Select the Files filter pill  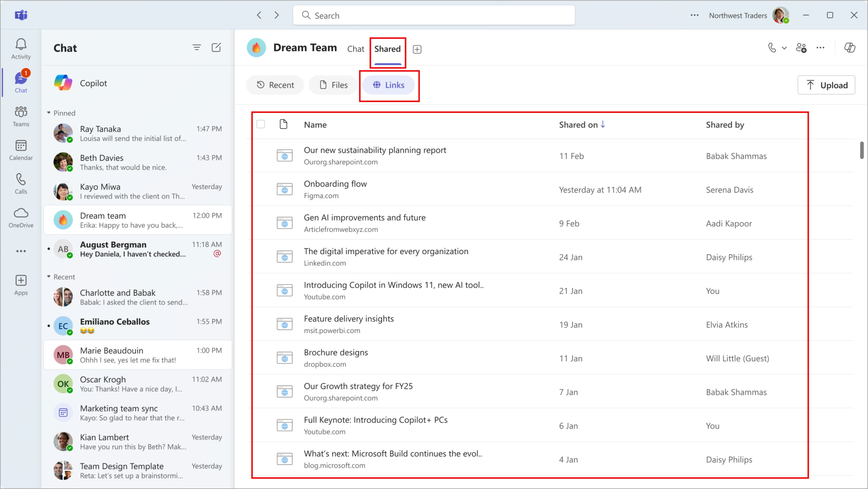point(333,84)
